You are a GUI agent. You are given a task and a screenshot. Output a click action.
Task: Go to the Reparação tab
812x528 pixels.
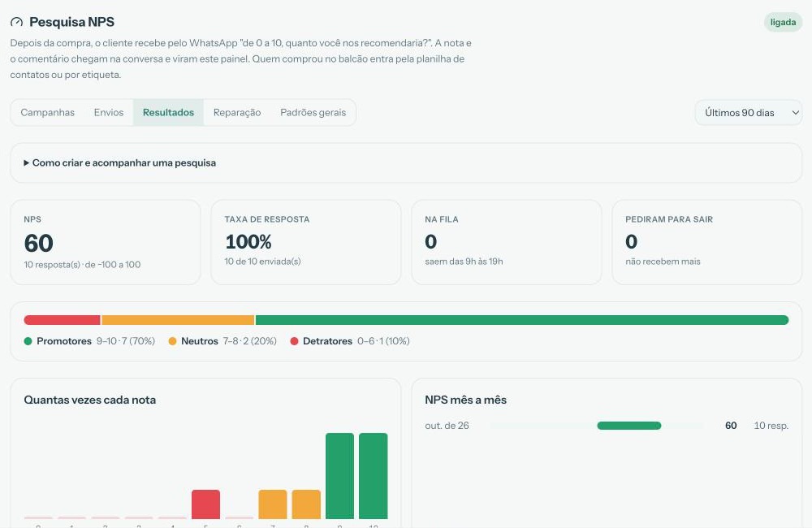point(237,112)
